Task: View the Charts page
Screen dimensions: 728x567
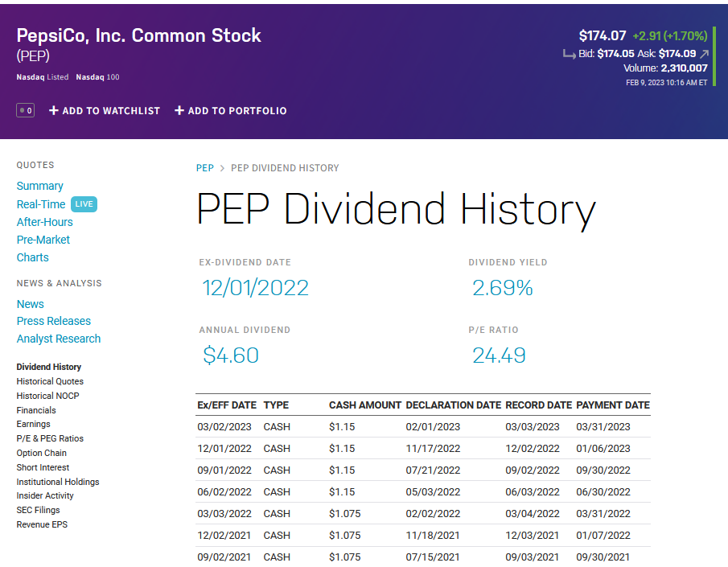Action: [x=32, y=257]
